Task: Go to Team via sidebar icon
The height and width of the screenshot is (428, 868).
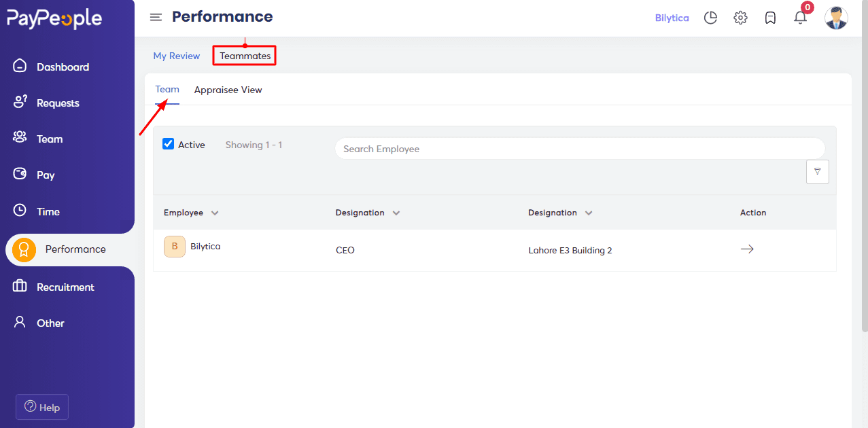Action: 20,138
